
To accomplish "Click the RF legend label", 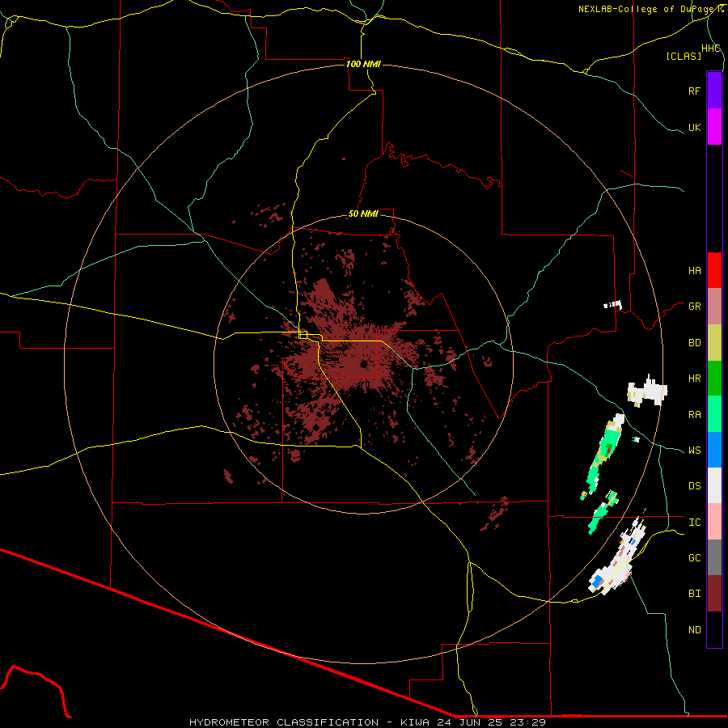I will click(x=695, y=91).
